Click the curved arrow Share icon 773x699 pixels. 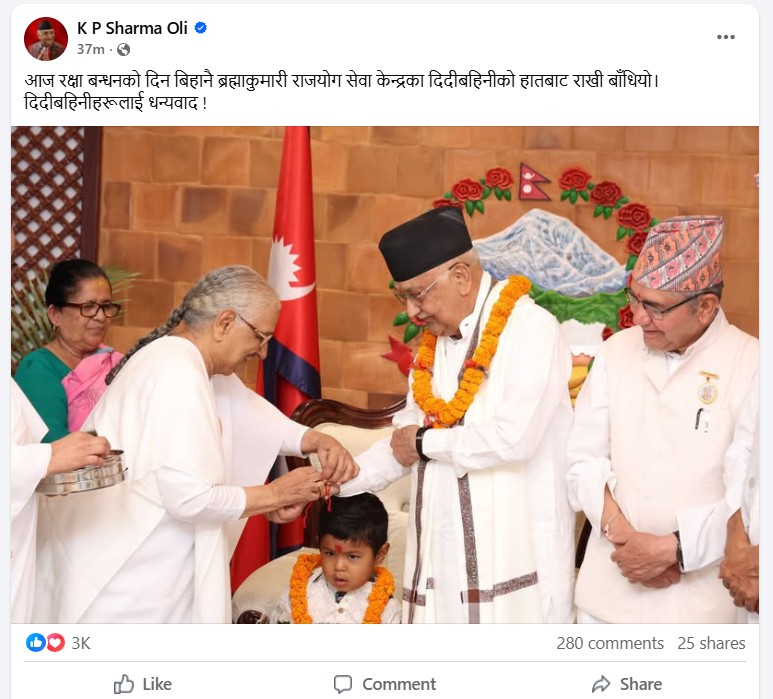601,684
